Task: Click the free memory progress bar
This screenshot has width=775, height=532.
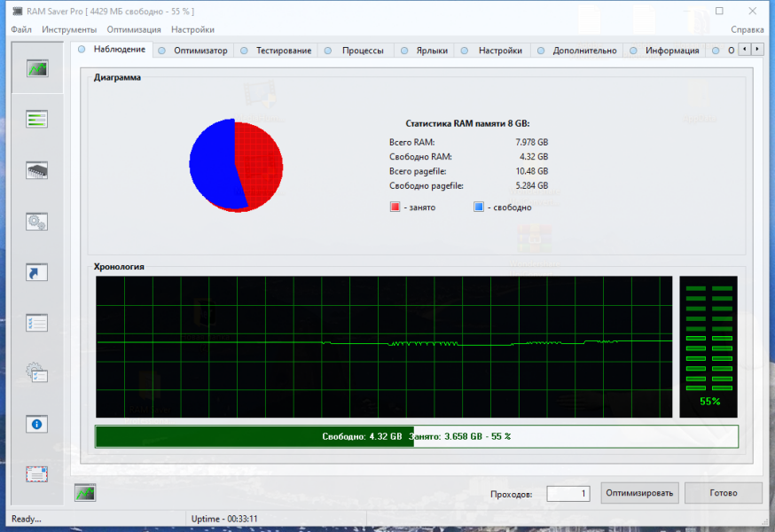Action: [417, 436]
